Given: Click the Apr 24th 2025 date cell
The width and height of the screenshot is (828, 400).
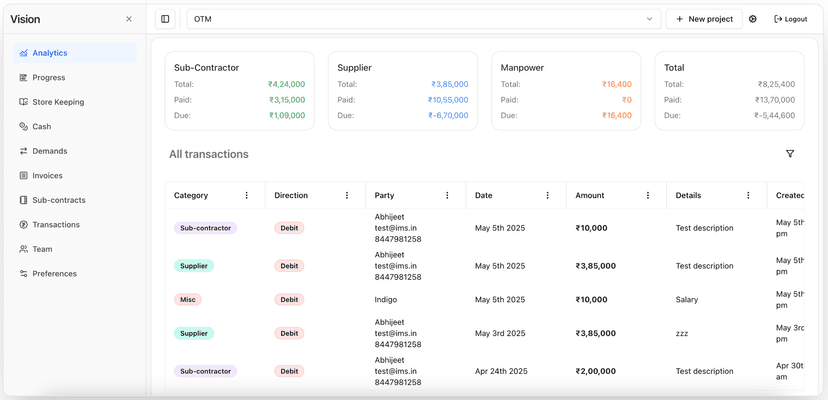Looking at the screenshot, I should [x=500, y=371].
